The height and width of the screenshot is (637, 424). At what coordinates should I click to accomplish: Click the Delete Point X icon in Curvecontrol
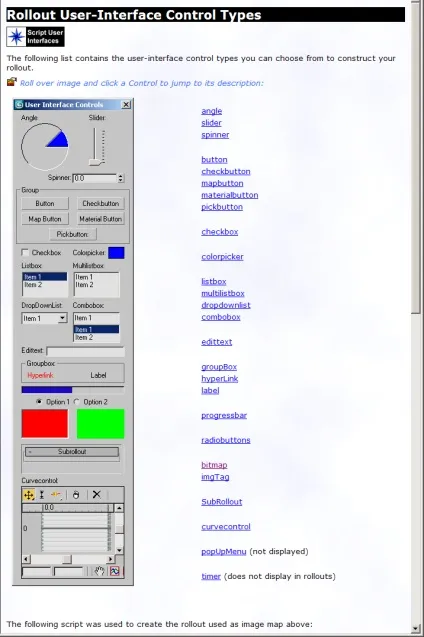click(96, 495)
